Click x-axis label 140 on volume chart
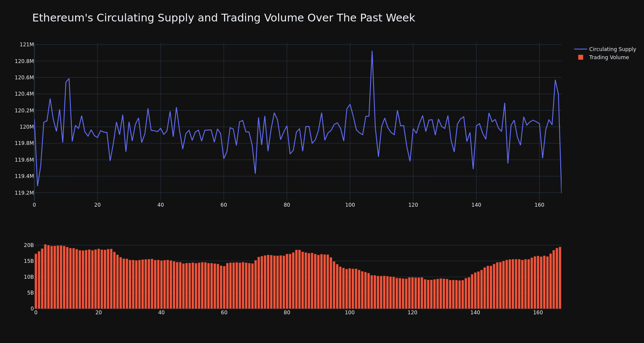Viewport: 644px width, 343px height. coord(475,313)
